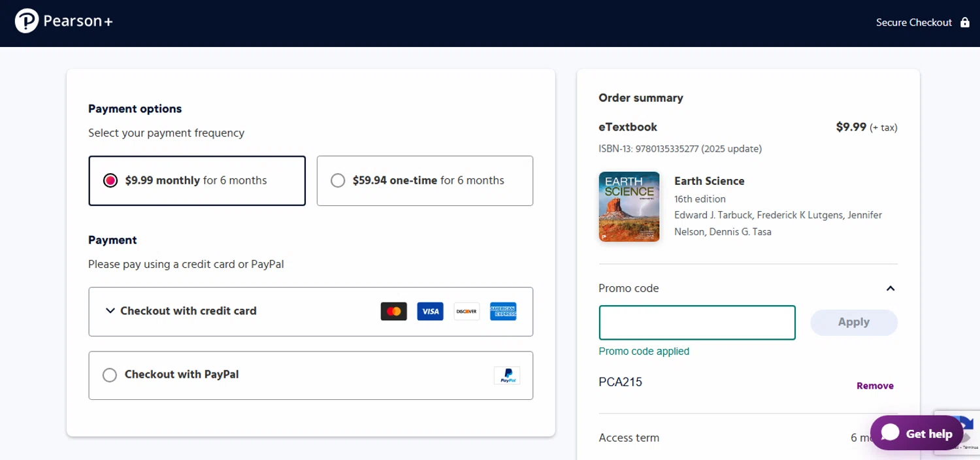Viewport: 980px width, 460px height.
Task: Click the Secure Checkout text
Action: tap(914, 22)
